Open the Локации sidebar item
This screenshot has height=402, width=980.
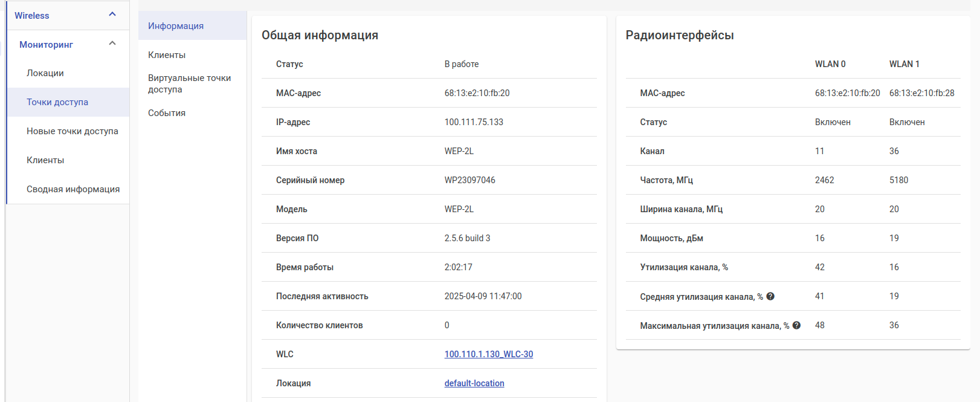tap(45, 73)
